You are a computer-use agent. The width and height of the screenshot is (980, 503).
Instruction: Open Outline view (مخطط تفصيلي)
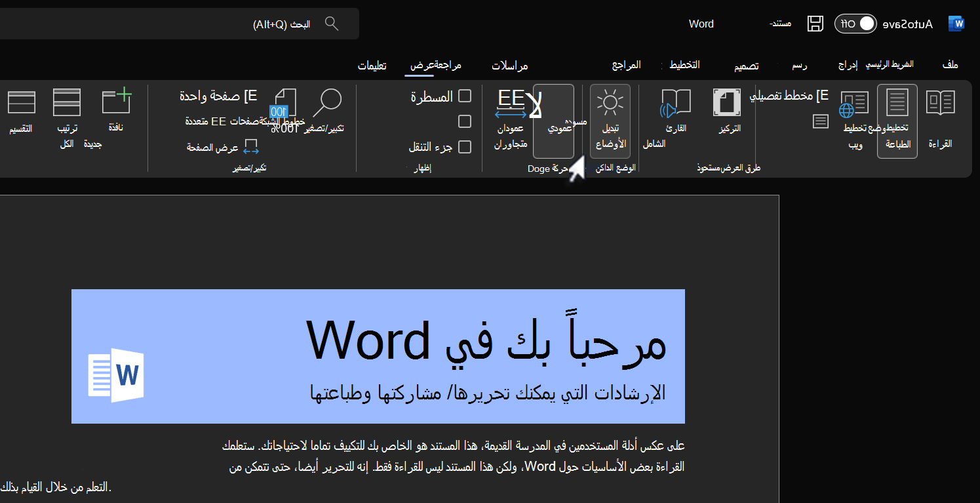(x=789, y=96)
